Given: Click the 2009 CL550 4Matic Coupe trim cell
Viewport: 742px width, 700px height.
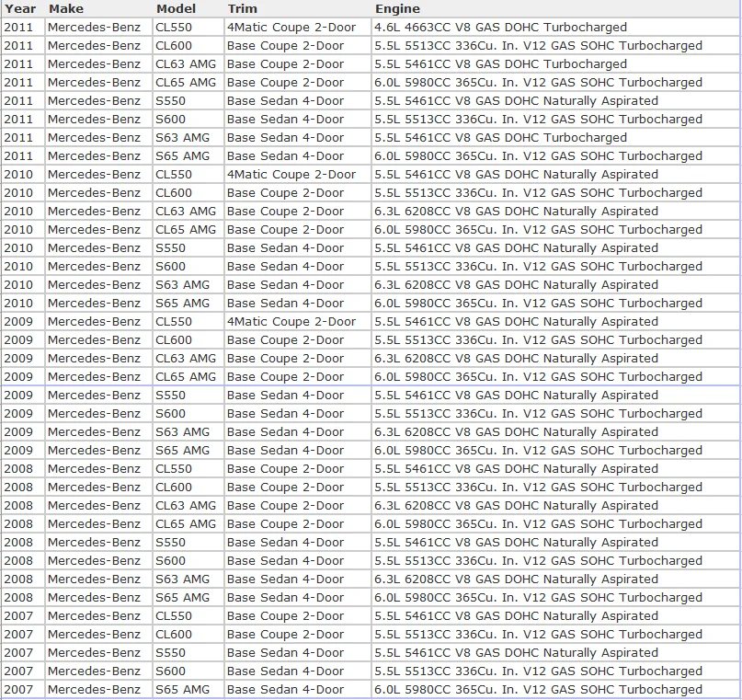Looking at the screenshot, I should 291,322.
